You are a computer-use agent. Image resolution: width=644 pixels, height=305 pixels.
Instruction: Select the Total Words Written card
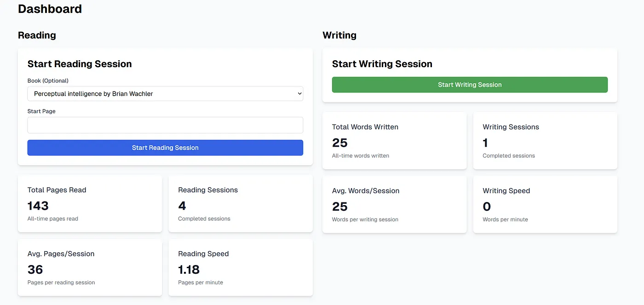(394, 141)
